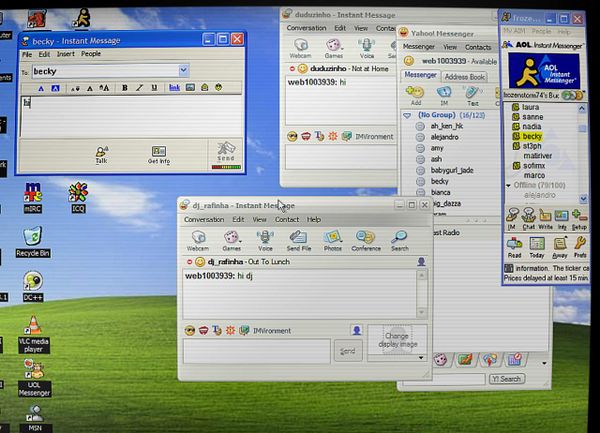Viewport: 600px width, 433px height.
Task: Open the mIRC desktop icon
Action: click(33, 197)
